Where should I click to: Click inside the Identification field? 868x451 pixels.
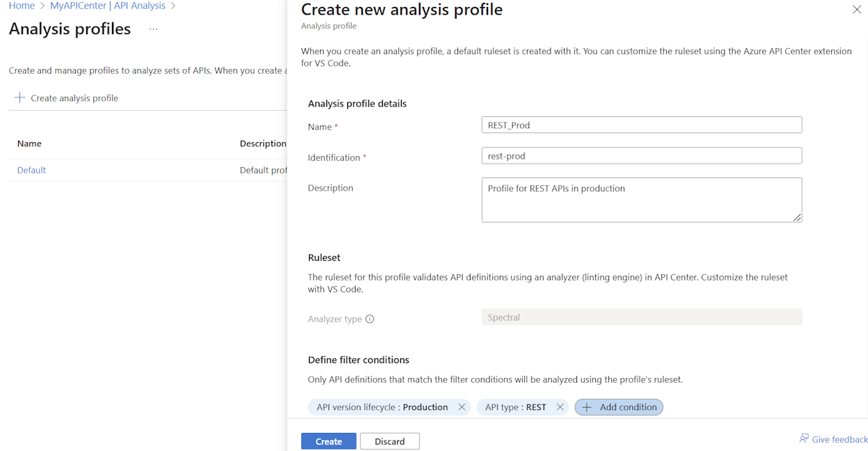642,155
